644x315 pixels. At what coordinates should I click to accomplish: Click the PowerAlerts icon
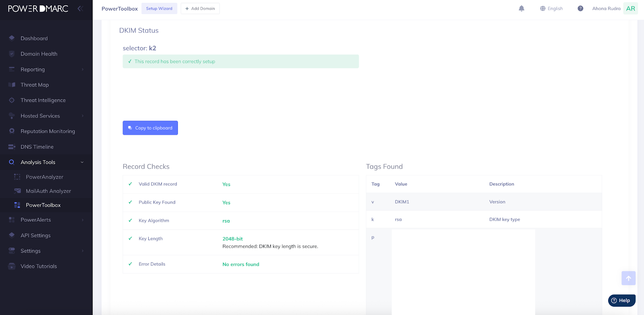click(x=12, y=220)
